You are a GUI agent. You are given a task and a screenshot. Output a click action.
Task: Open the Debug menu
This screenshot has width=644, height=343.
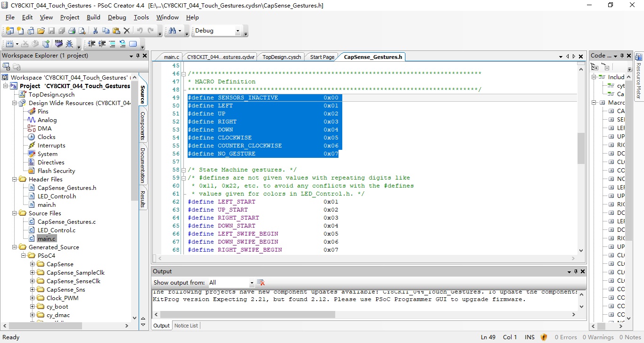(117, 17)
